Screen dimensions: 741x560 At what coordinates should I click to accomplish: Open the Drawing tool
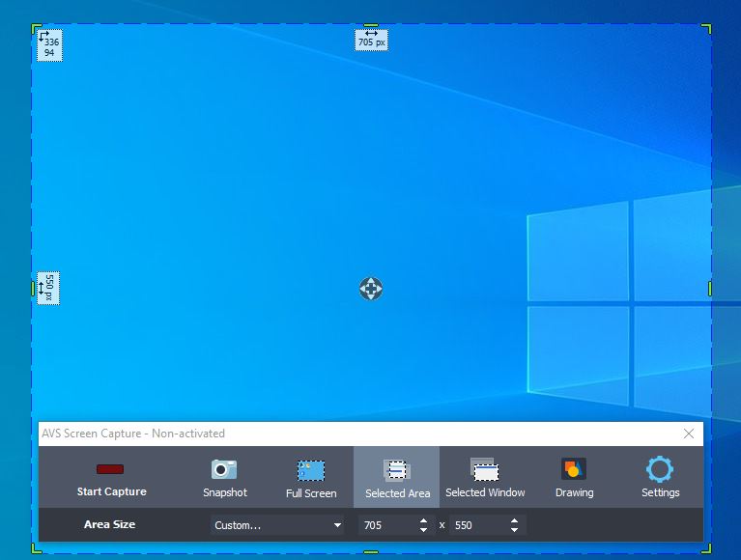tap(574, 477)
